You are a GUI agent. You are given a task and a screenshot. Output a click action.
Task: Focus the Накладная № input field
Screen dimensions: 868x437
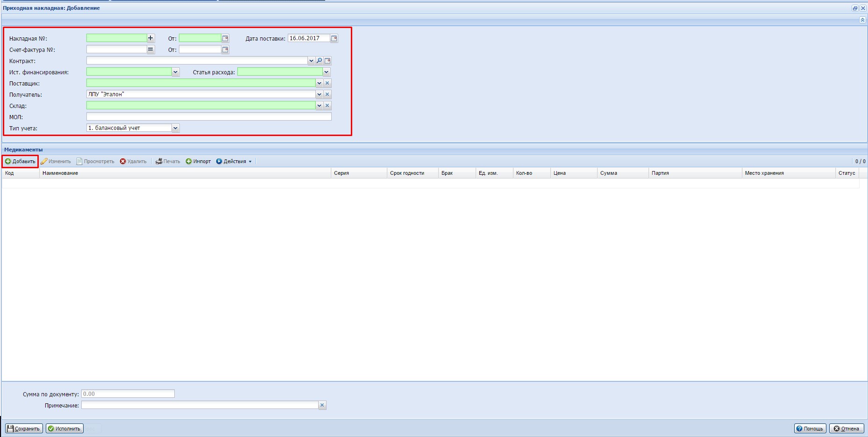(117, 38)
